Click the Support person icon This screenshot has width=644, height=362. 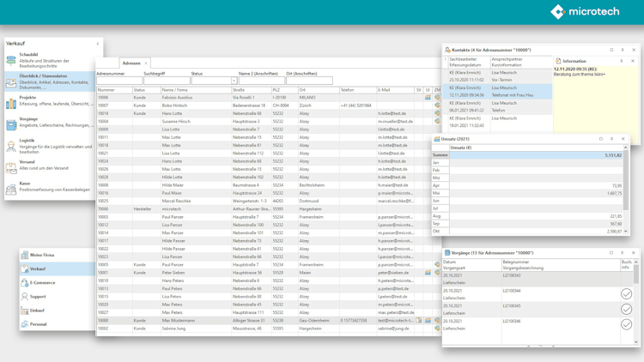(24, 296)
